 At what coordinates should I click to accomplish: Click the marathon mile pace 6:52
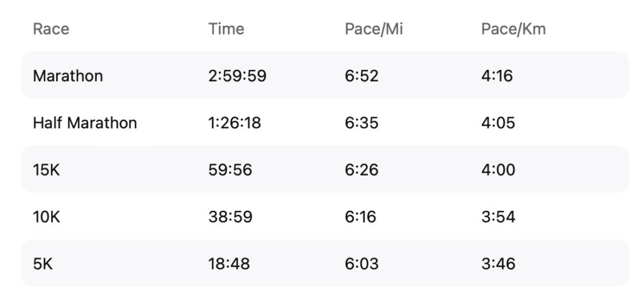point(362,76)
